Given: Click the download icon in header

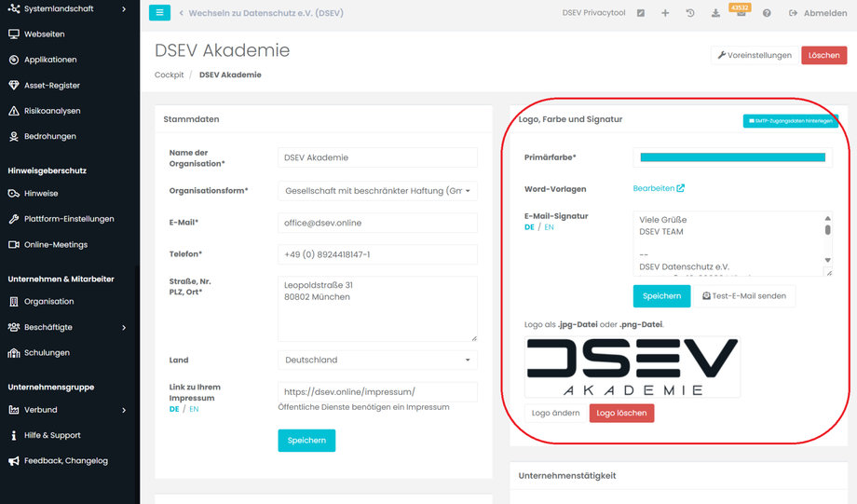Looking at the screenshot, I should click(x=715, y=13).
